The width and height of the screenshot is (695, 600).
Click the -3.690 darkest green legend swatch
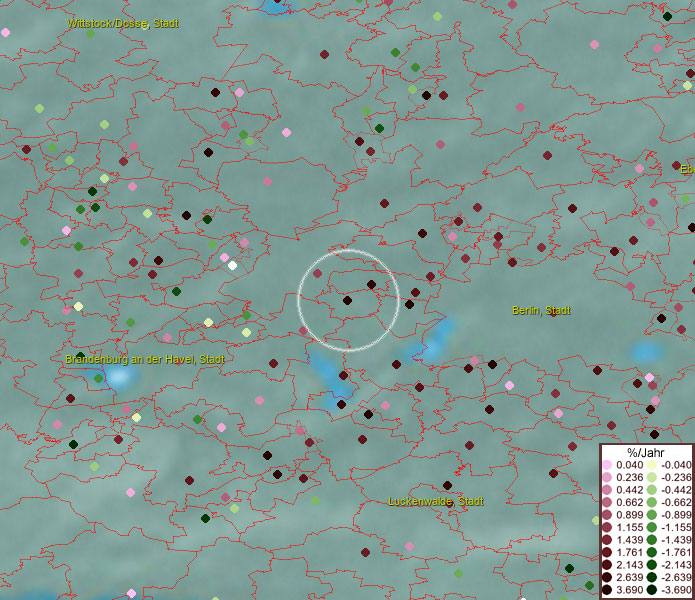coord(652,590)
